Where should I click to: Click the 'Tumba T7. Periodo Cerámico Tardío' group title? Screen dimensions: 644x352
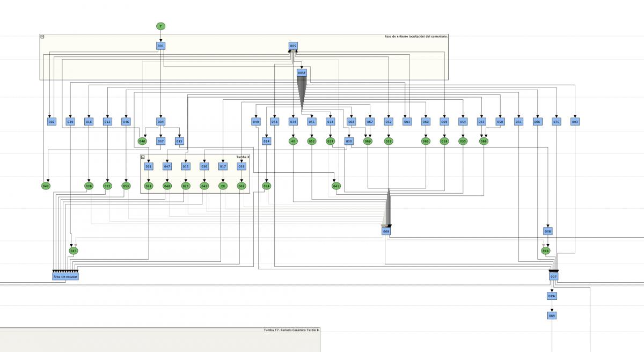(x=291, y=331)
